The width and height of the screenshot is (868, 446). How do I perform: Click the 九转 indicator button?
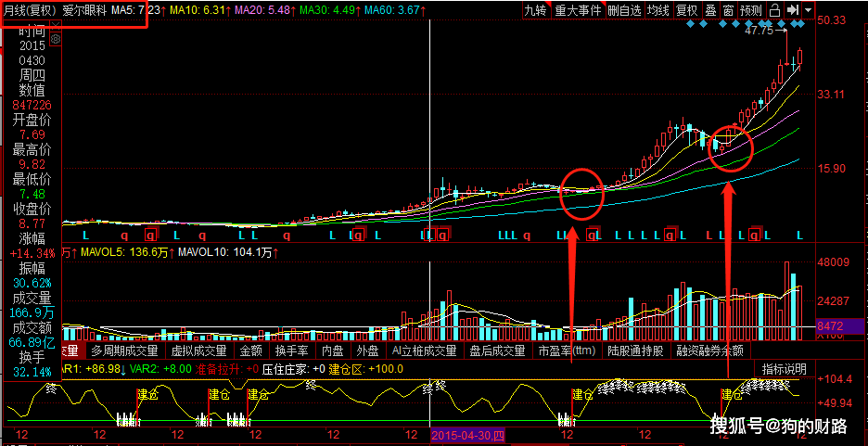[x=536, y=9]
